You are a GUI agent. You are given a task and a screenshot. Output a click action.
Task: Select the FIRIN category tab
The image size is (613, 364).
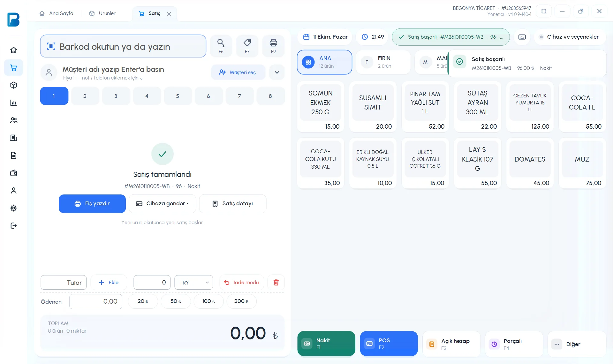pyautogui.click(x=383, y=62)
